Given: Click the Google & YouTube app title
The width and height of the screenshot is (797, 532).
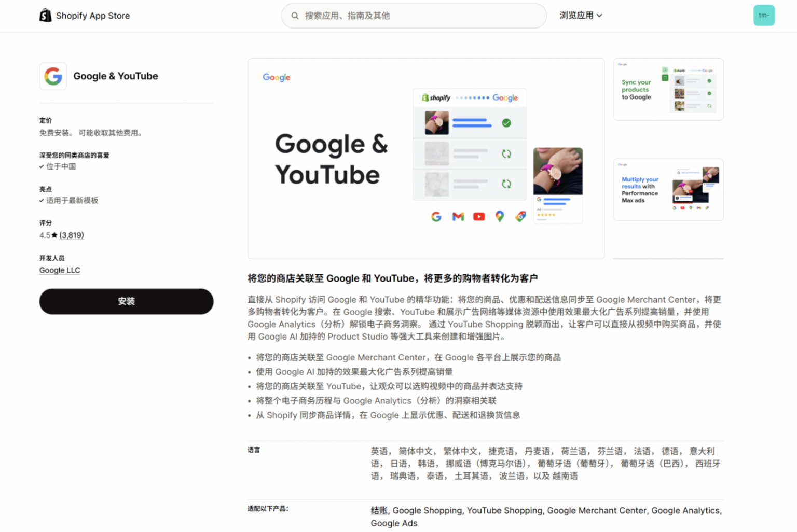Looking at the screenshot, I should pyautogui.click(x=116, y=76).
